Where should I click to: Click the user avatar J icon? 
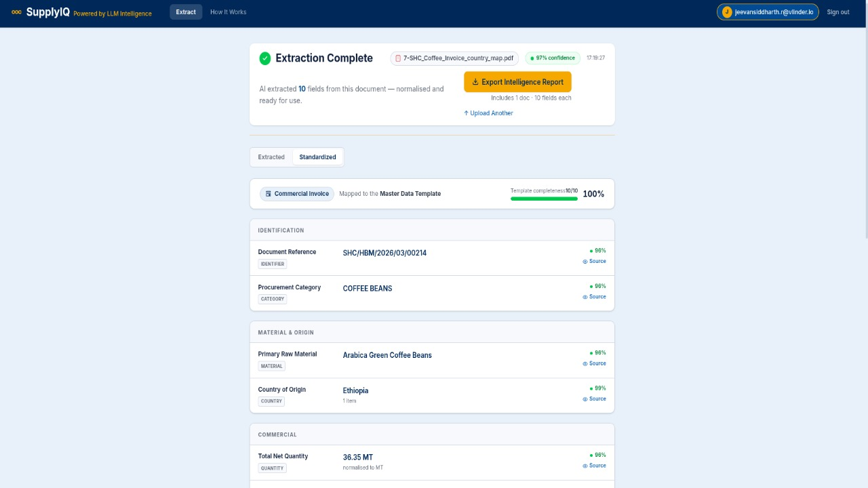727,12
